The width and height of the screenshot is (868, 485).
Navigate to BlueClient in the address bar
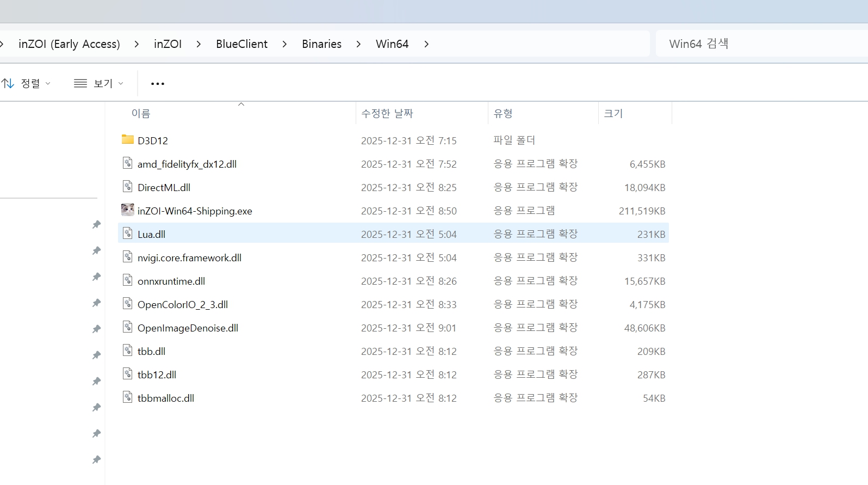point(241,44)
